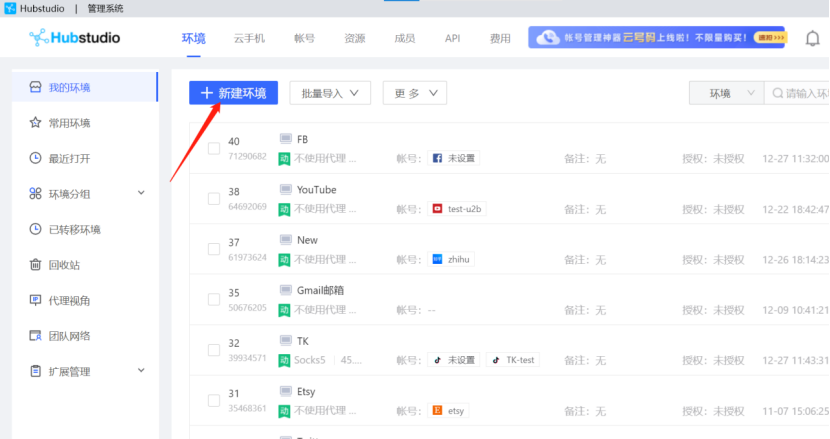Tick the checkbox for environment 40
Image resolution: width=830 pixels, height=439 pixels.
(x=214, y=148)
